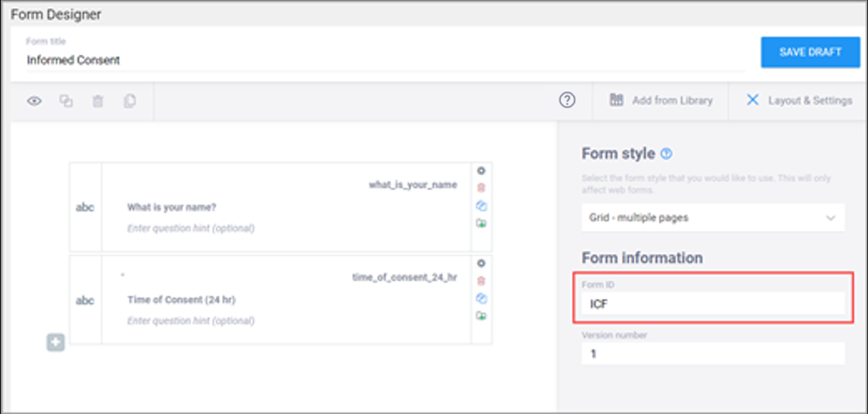Click the duplicate squares icon in toolbar
Viewport: 868px width, 414px height.
(x=66, y=101)
